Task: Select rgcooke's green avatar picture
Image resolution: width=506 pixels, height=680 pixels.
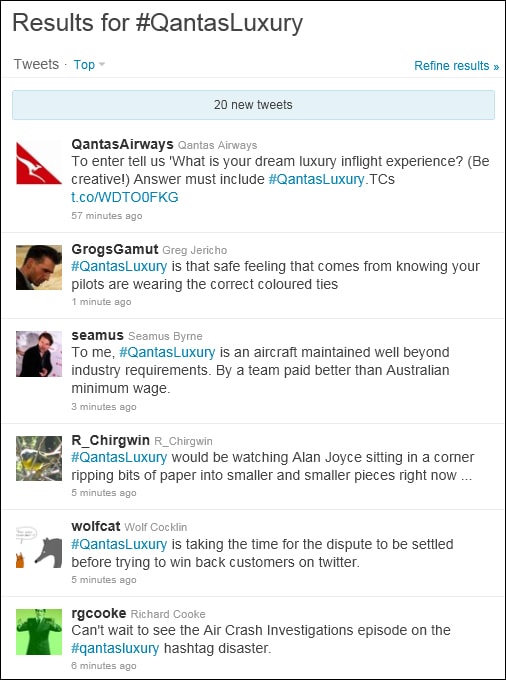Action: pos(39,632)
